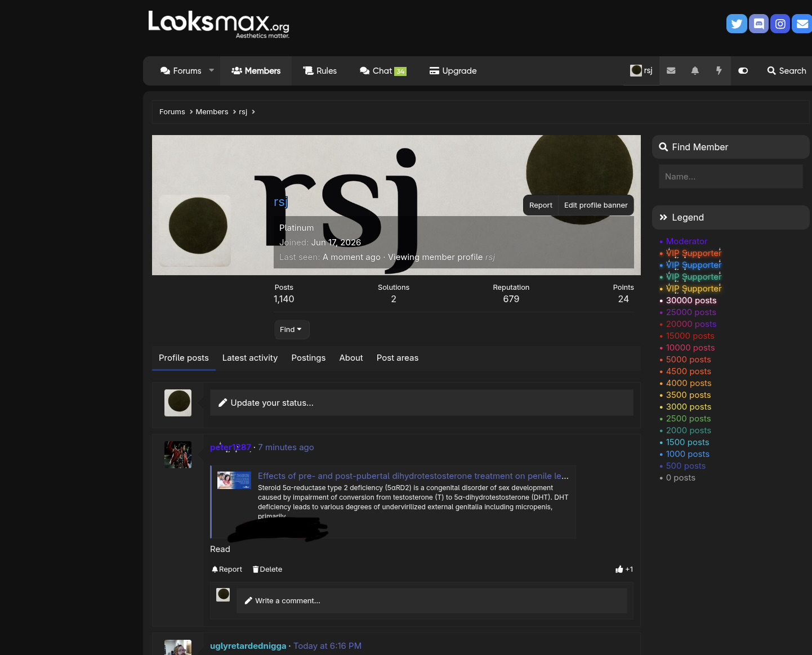Screen dimensions: 812x655
Task: Delete the profile post from peter1287
Action: click(x=267, y=569)
